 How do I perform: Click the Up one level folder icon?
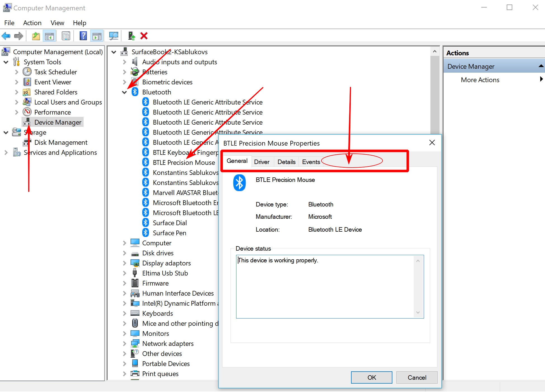point(36,36)
